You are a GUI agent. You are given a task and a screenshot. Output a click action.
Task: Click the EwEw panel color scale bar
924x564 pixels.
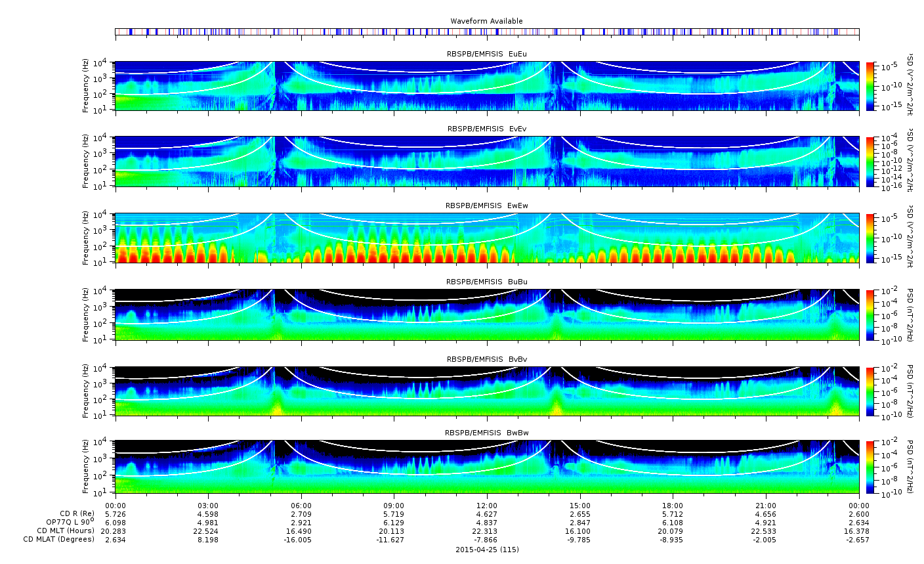click(x=870, y=238)
